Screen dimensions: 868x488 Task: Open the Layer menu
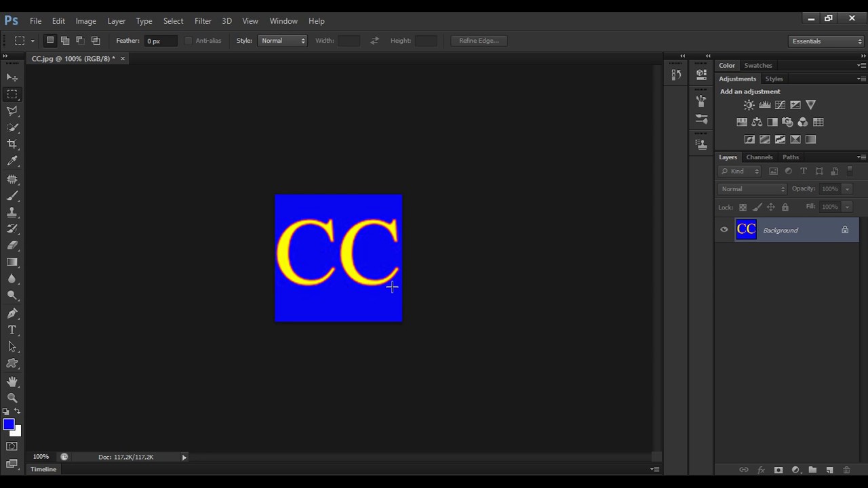coord(116,21)
